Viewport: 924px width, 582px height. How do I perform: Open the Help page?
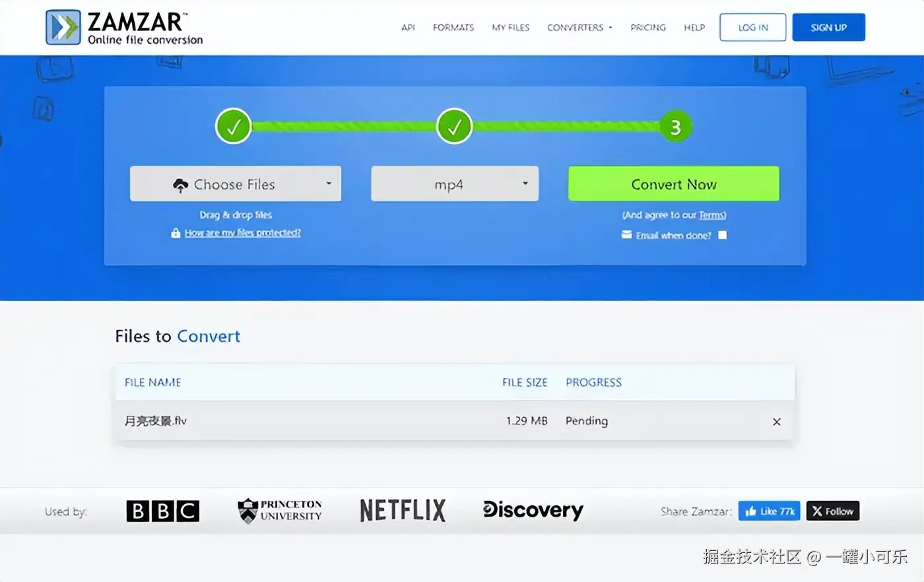coord(694,28)
